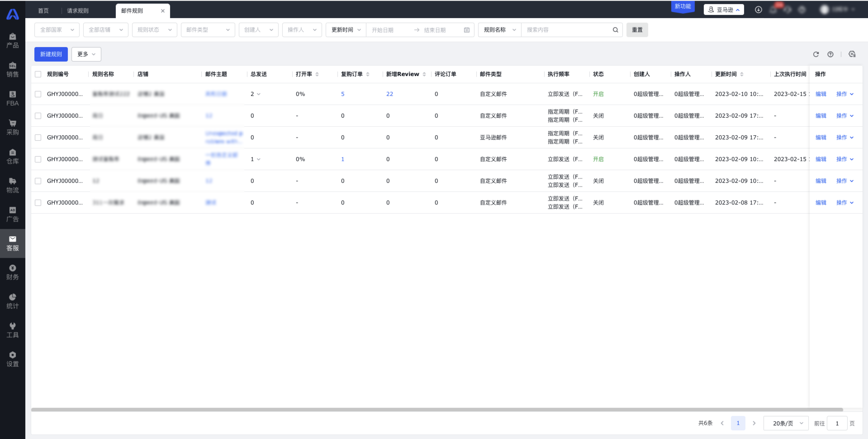Click 编辑 for the 2023-02-08 row
Image resolution: width=868 pixels, height=439 pixels.
tap(821, 203)
